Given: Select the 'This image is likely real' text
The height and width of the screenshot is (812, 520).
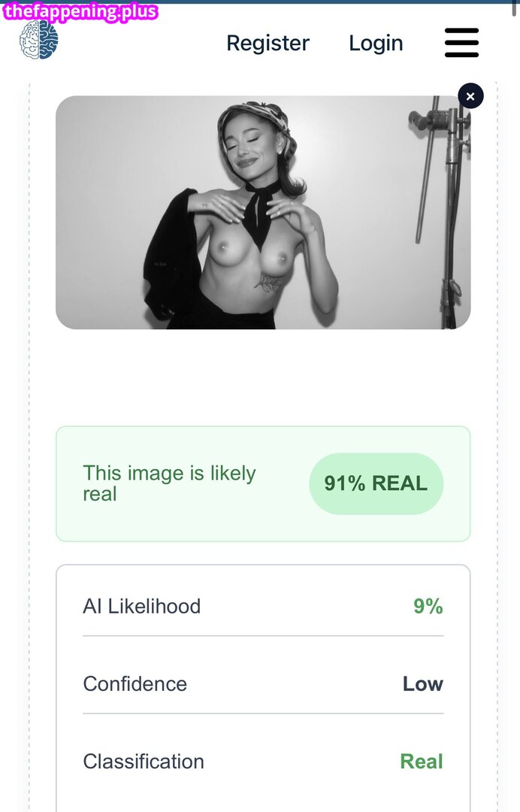Looking at the screenshot, I should point(169,483).
